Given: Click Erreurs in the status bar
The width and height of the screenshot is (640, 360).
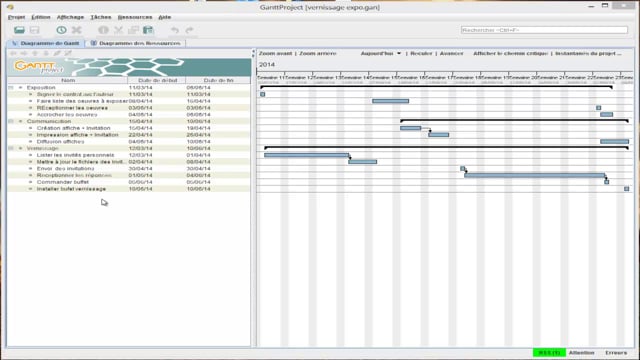Looking at the screenshot, I should pos(616,353).
